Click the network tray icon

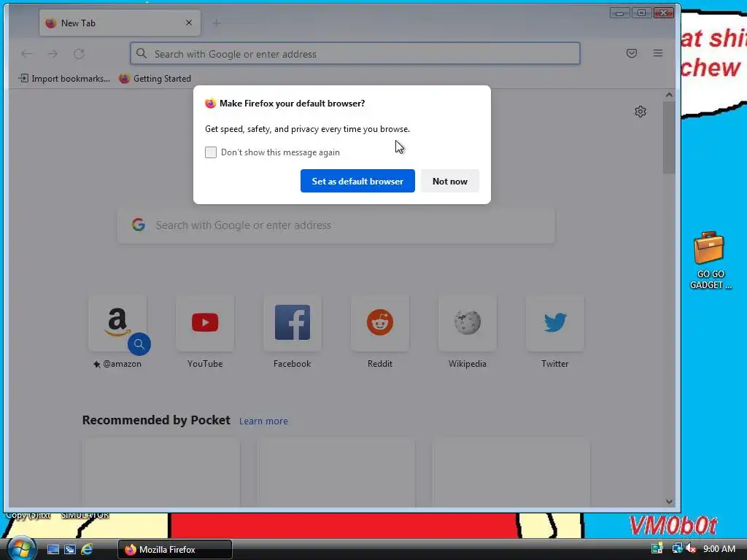(x=677, y=549)
